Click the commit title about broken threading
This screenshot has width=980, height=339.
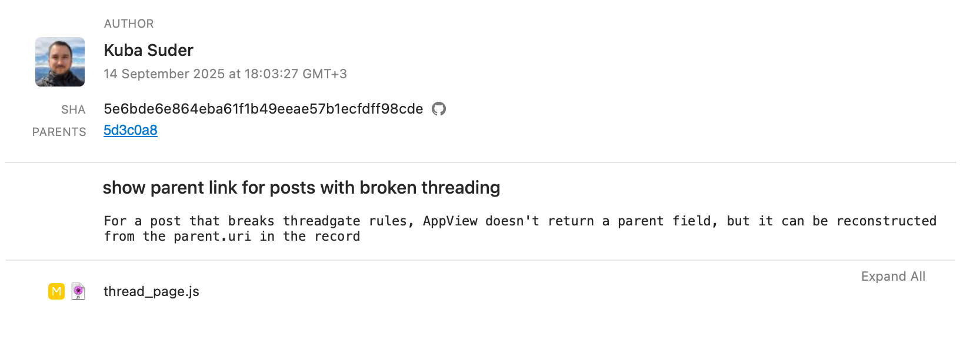[x=301, y=188]
